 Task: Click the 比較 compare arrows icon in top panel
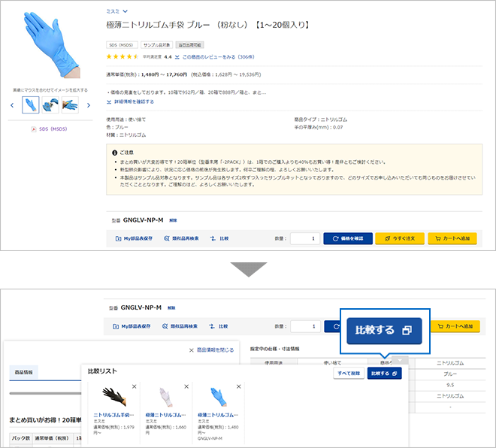213,238
